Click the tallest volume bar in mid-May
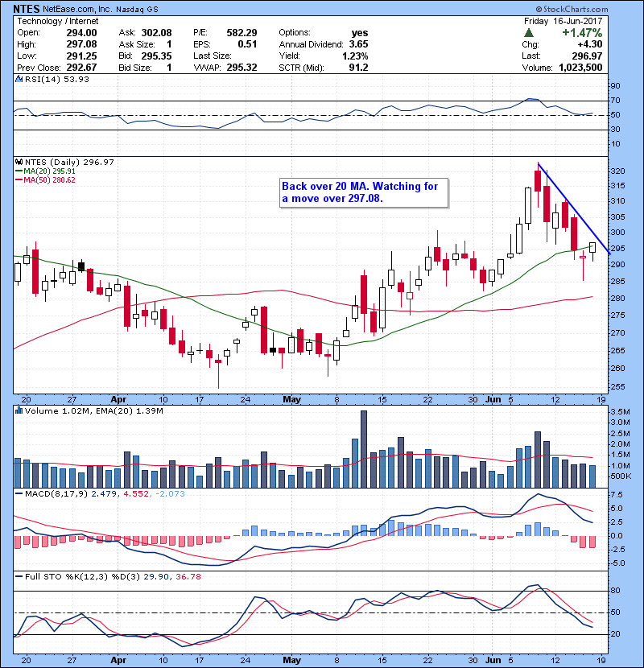 tap(364, 449)
